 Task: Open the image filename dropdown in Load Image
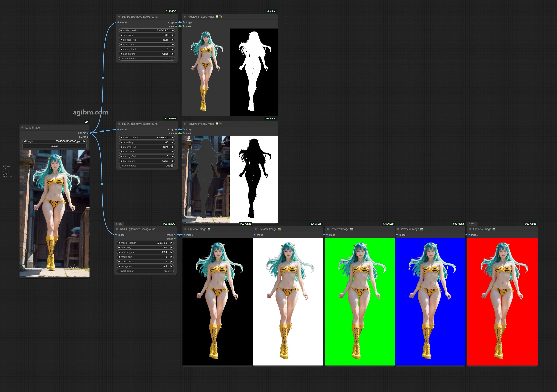tap(54, 141)
